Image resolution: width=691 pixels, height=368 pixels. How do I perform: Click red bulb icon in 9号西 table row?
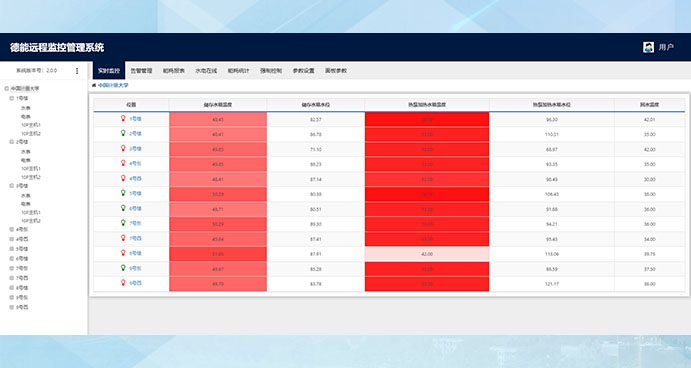pyautogui.click(x=123, y=283)
